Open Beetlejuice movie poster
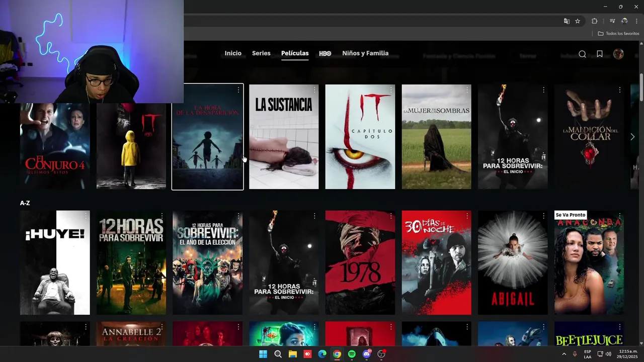 [589, 334]
